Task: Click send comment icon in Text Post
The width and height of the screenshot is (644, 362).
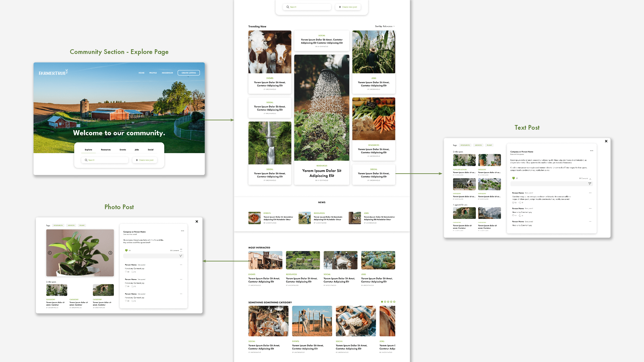Action: point(590,184)
